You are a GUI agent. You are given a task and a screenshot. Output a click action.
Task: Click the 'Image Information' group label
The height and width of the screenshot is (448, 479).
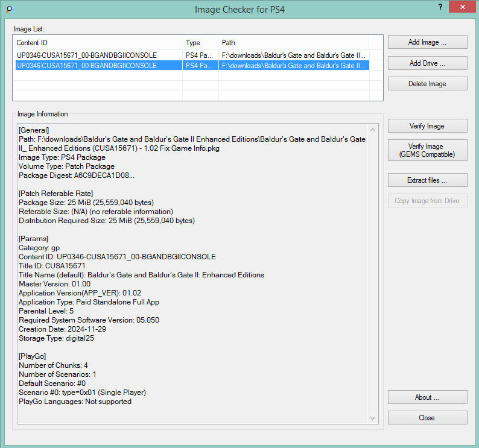(x=42, y=114)
